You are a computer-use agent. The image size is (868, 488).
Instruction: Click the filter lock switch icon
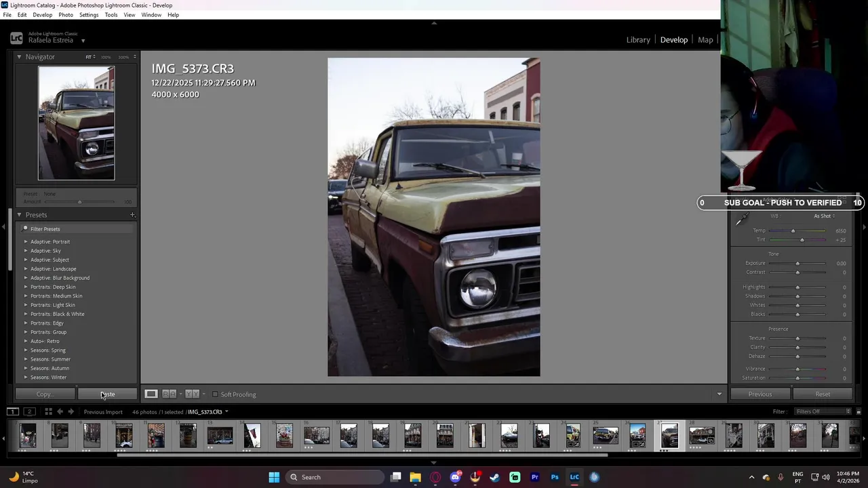pos(859,411)
